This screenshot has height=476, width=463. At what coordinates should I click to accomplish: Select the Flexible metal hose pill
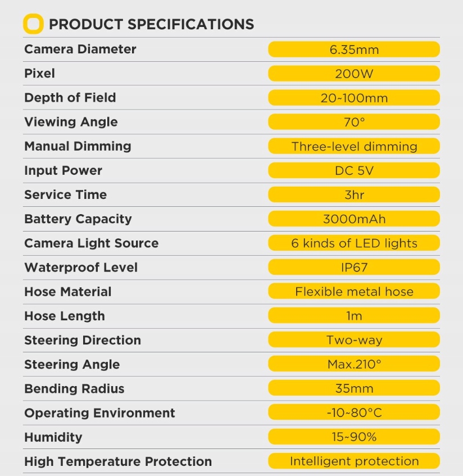(x=354, y=291)
